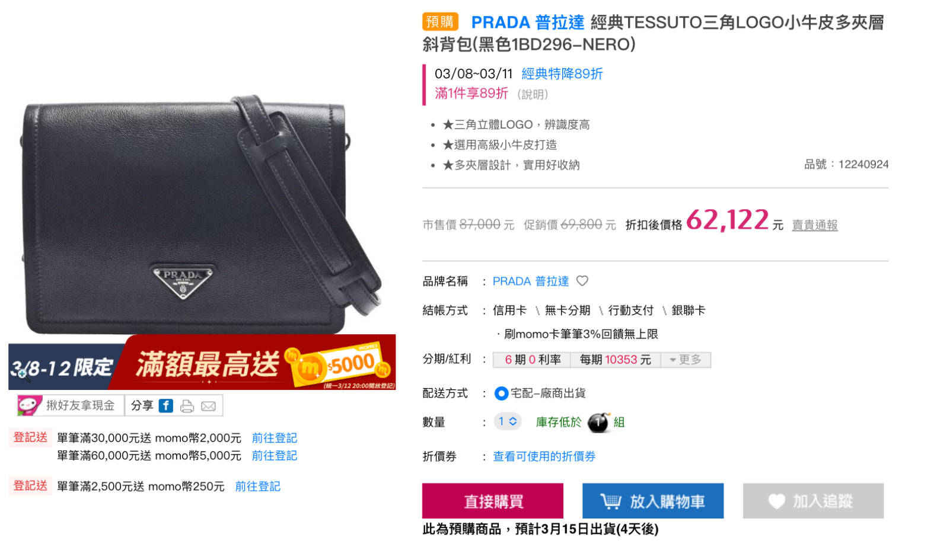
Task: Select the 6 期 0 利率 installment option
Action: click(x=532, y=360)
